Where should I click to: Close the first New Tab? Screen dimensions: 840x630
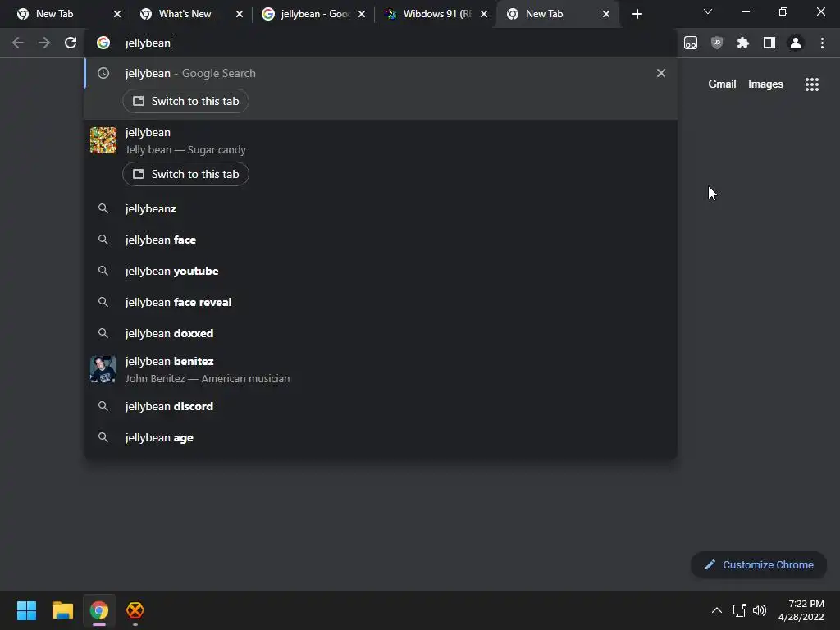[x=117, y=14]
